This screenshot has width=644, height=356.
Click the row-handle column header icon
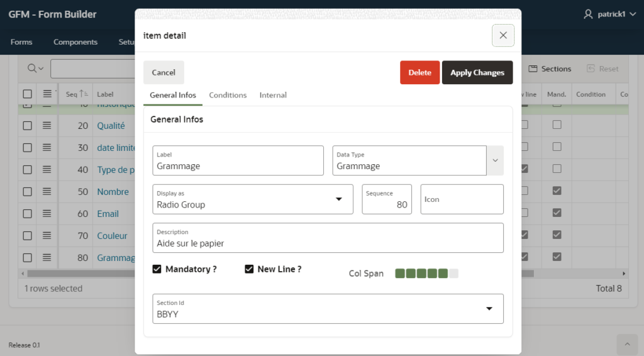(x=47, y=94)
